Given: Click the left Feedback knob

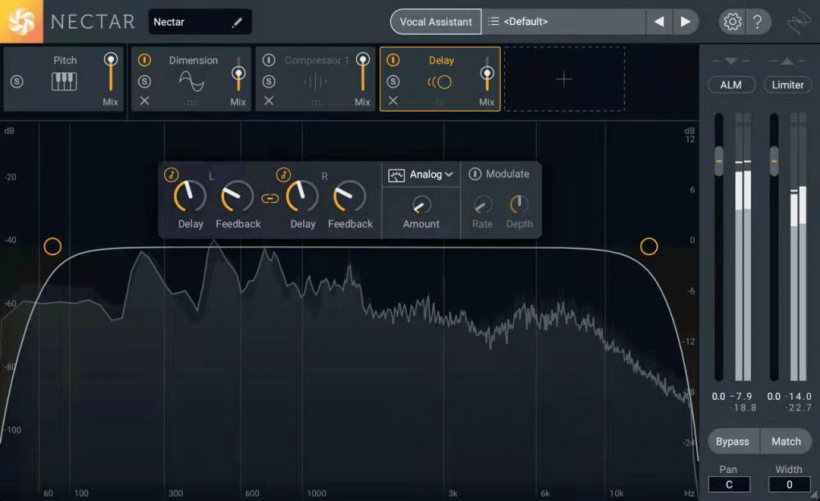Looking at the screenshot, I should (x=237, y=197).
